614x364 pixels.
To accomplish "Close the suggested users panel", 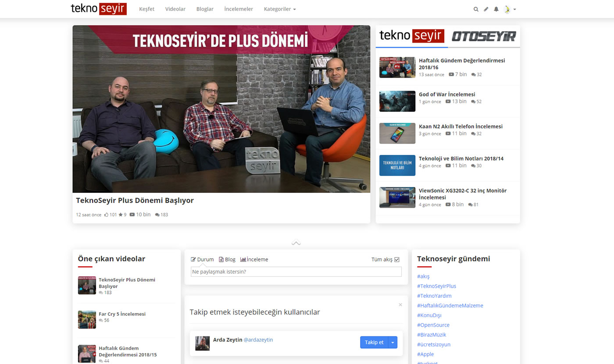I will click(400, 304).
